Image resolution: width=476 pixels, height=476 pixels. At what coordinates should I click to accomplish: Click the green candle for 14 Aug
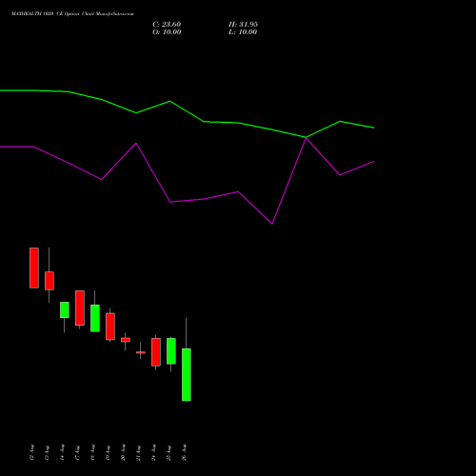point(65,309)
